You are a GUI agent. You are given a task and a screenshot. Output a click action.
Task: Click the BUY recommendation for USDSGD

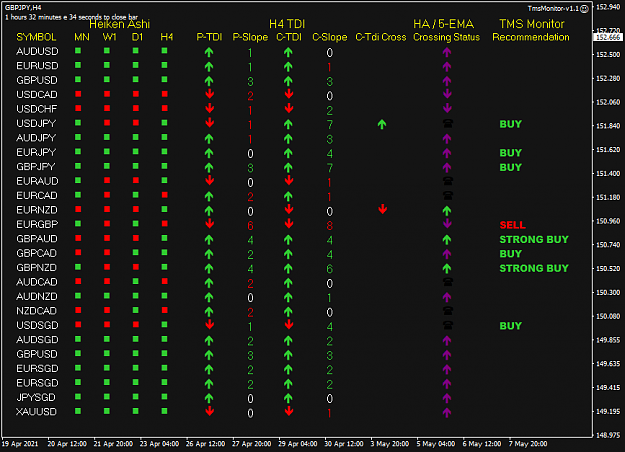click(x=511, y=326)
